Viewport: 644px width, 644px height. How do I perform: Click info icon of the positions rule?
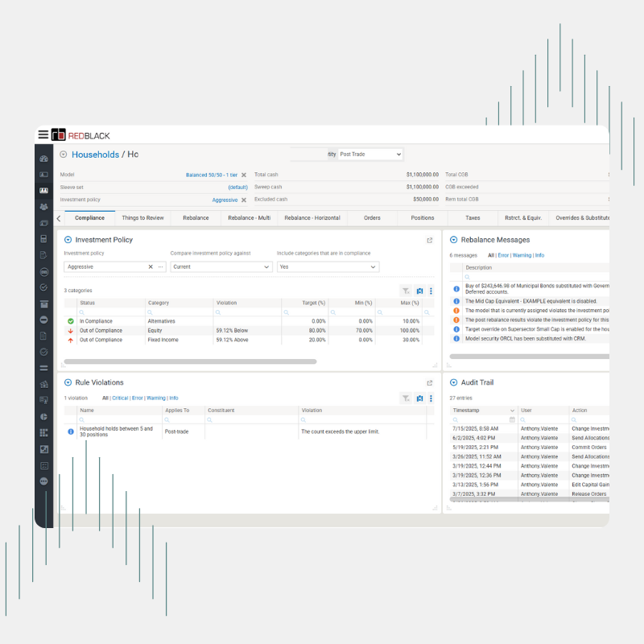point(71,431)
